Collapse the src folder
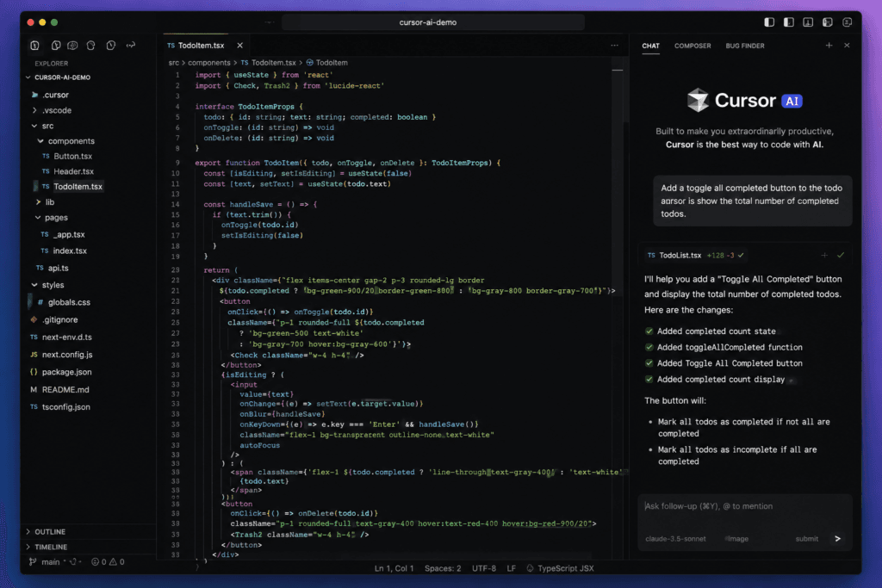This screenshot has width=882, height=588. click(34, 126)
